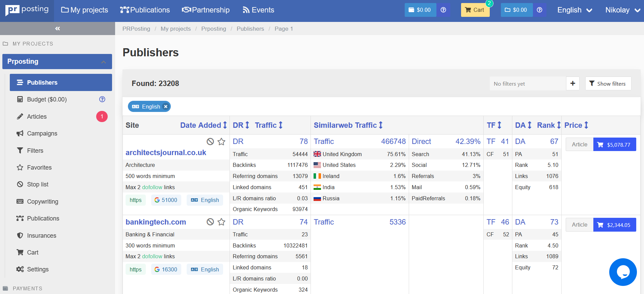This screenshot has height=294, width=644.
Task: Show filters panel
Action: coord(608,83)
